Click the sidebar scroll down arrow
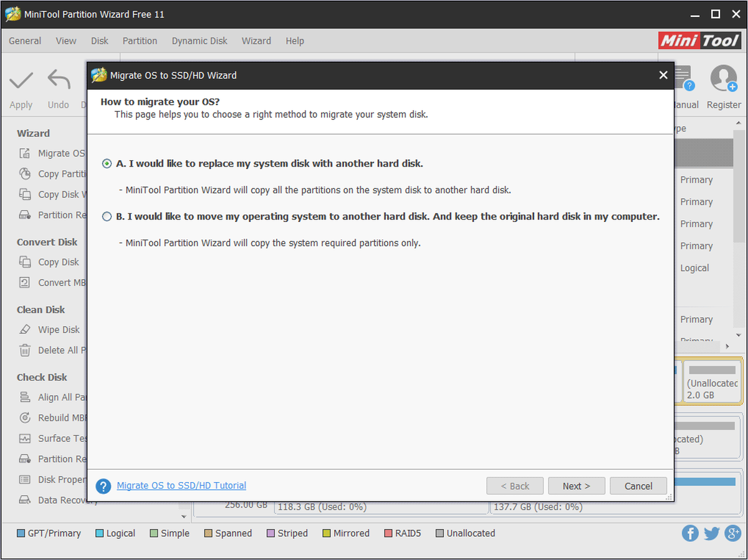Image resolution: width=748 pixels, height=560 pixels. 183,516
